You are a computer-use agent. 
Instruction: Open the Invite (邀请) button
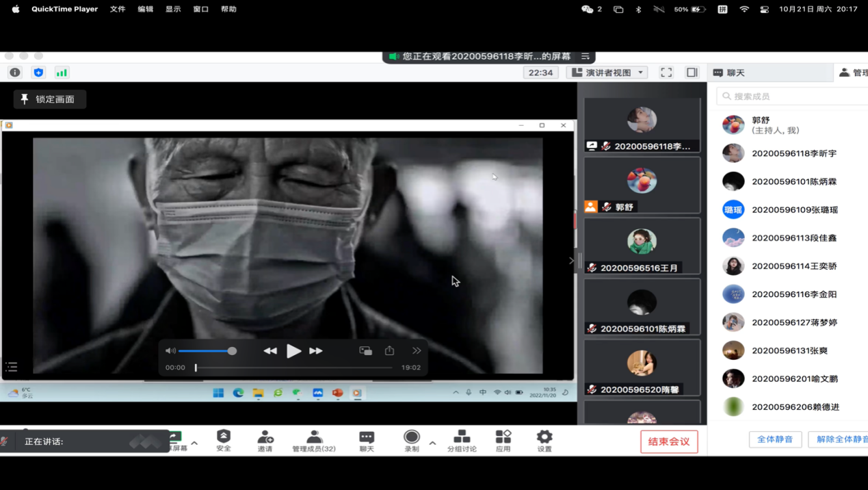click(265, 441)
